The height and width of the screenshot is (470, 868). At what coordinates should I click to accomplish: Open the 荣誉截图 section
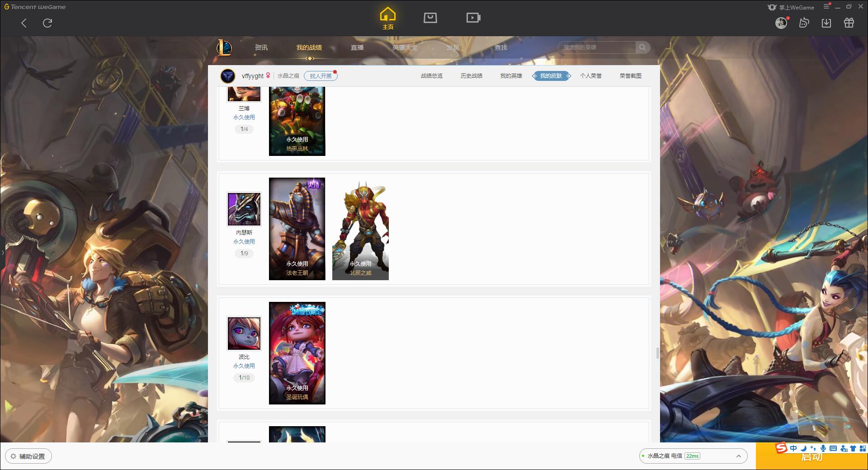pyautogui.click(x=631, y=76)
